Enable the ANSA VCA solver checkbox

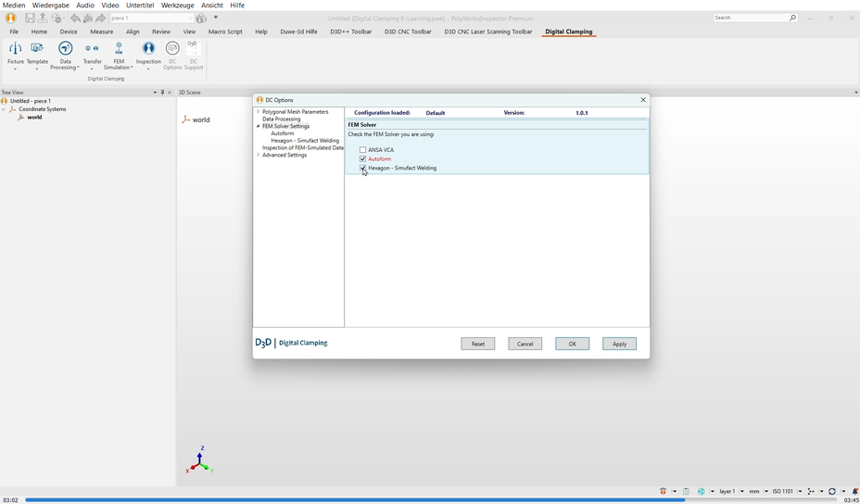pyautogui.click(x=362, y=150)
